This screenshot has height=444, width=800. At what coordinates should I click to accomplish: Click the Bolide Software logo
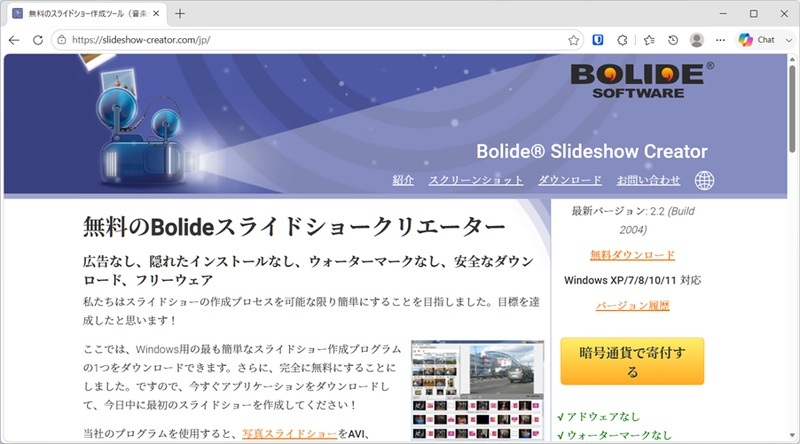pos(641,81)
